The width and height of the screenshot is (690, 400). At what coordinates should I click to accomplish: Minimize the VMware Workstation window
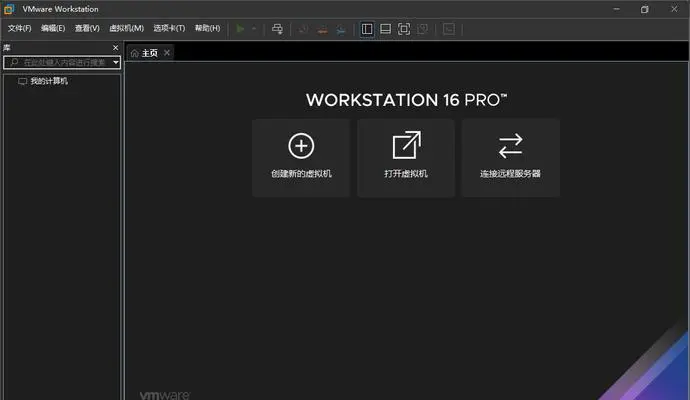point(617,9)
